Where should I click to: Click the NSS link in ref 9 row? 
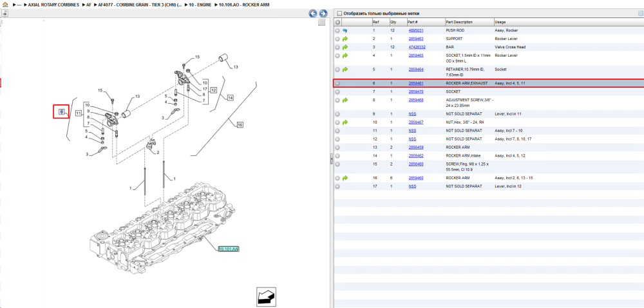click(412, 114)
